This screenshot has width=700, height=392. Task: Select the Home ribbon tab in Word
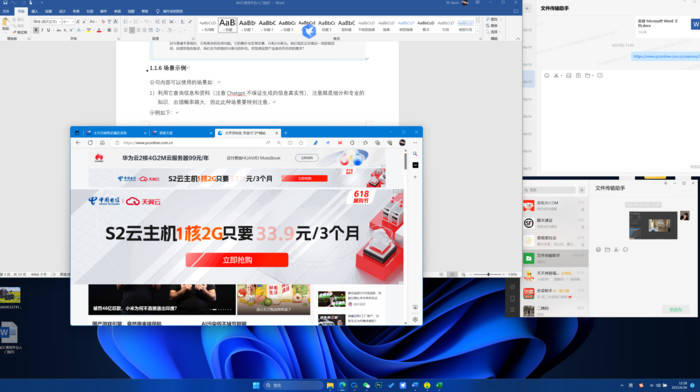21,11
